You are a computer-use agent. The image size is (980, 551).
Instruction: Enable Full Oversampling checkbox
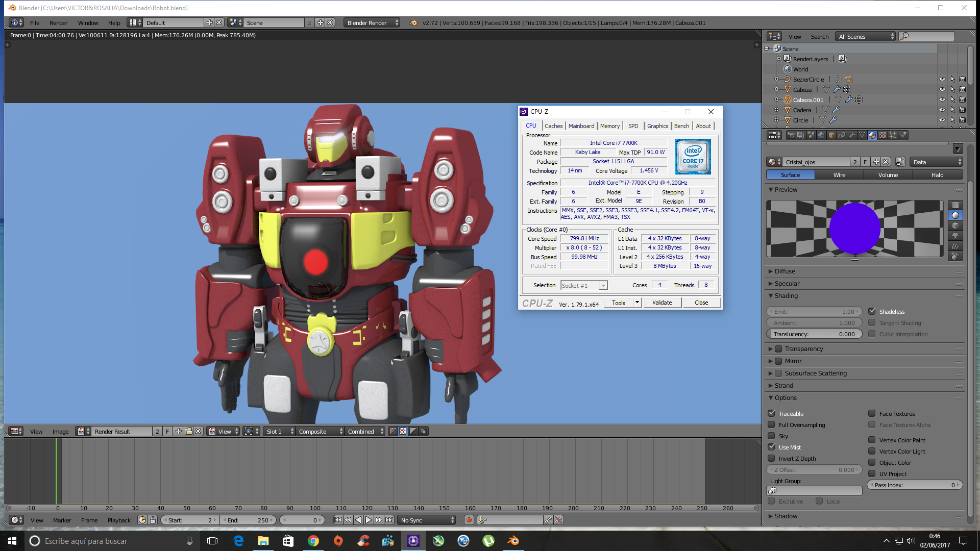[772, 425]
